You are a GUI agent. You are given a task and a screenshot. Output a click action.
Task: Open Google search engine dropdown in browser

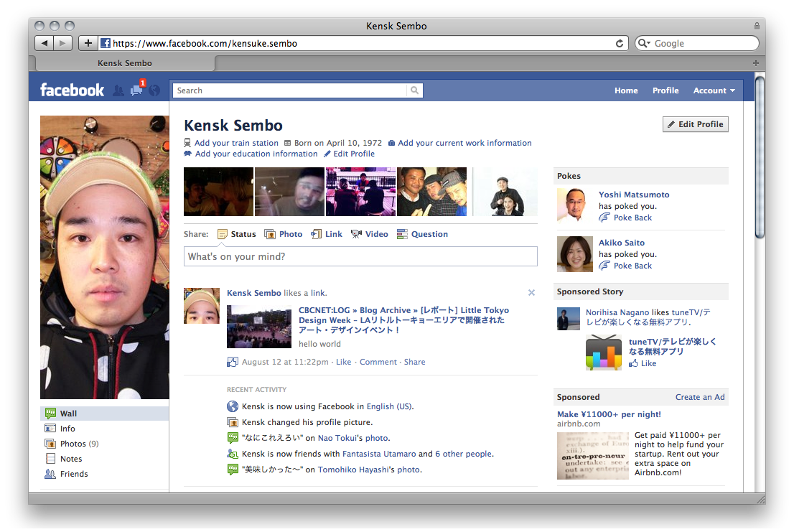pyautogui.click(x=644, y=44)
